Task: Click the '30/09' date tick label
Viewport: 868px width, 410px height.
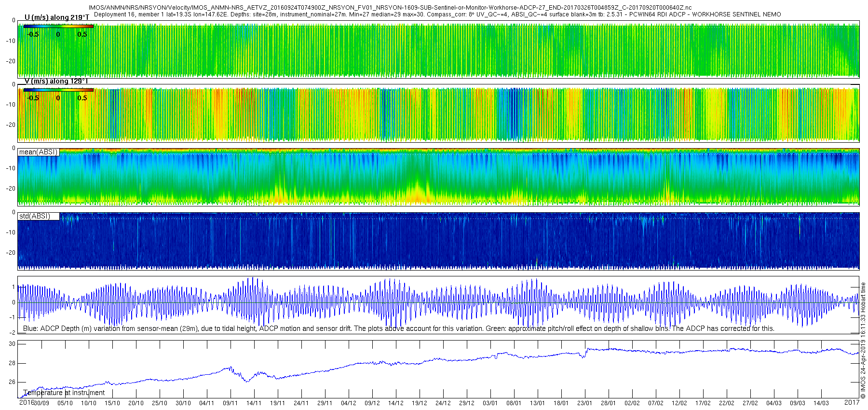Action: point(41,403)
